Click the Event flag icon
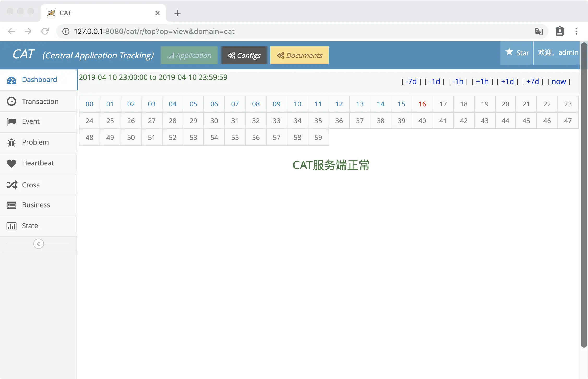588x379 pixels. pos(11,122)
